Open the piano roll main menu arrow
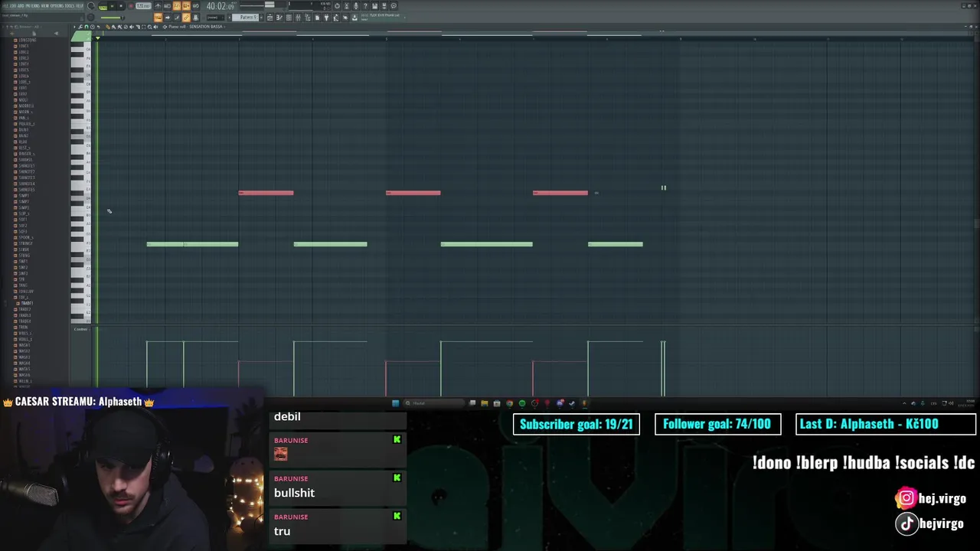The height and width of the screenshot is (551, 980). pos(74,27)
